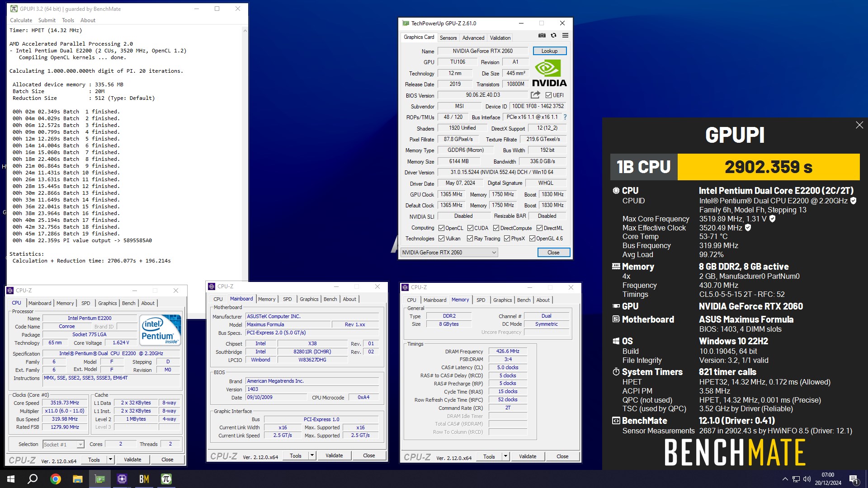Expand Tools arrow in CPU-Z Memory window
Viewport: 868px width, 488px height.
point(505,456)
